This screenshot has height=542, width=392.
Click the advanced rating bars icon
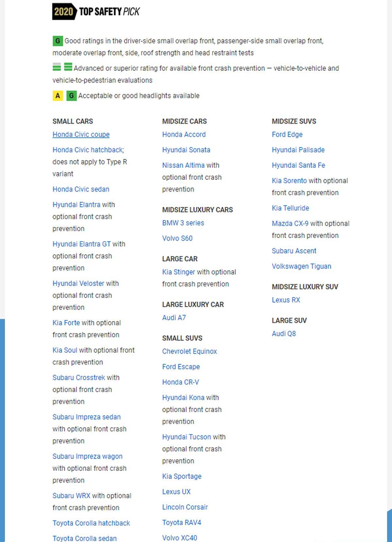click(x=57, y=67)
